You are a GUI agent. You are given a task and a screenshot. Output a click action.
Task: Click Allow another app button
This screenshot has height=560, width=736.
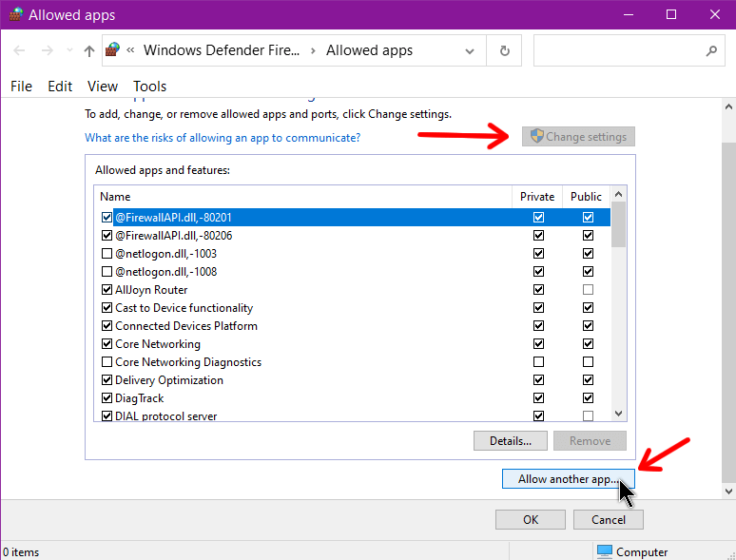tap(569, 479)
